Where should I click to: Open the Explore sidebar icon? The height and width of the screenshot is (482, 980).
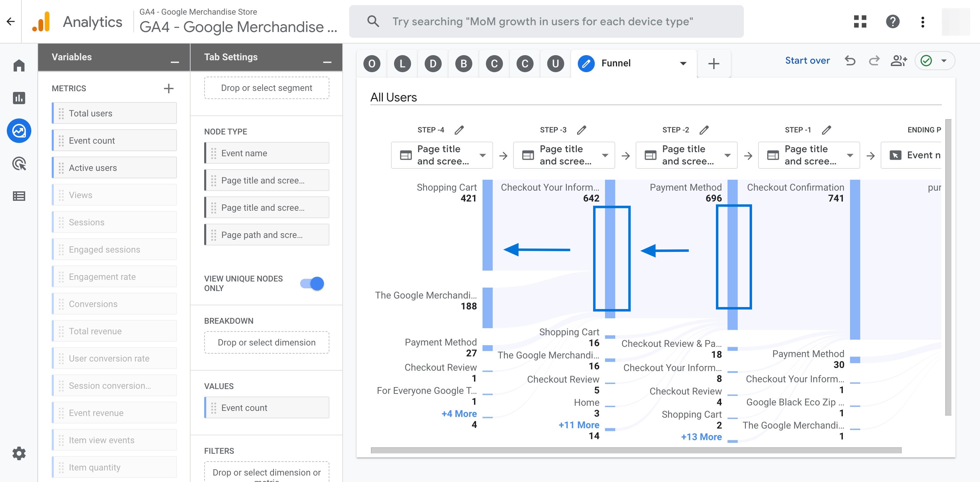19,131
